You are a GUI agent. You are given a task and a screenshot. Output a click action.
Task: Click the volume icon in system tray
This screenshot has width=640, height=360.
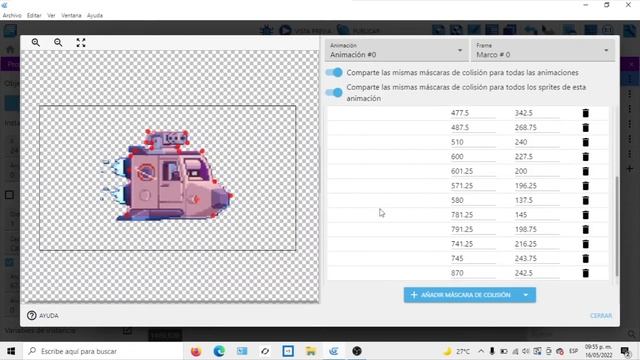click(x=526, y=351)
